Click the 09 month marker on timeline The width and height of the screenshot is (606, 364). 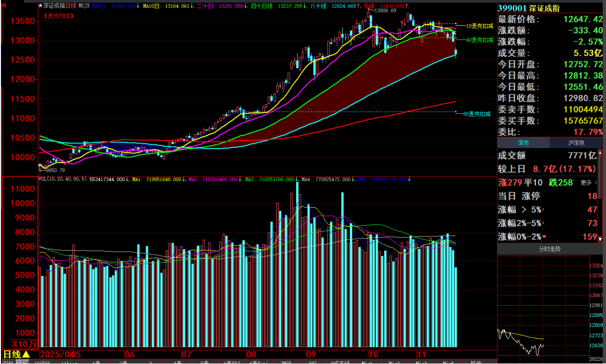point(311,354)
